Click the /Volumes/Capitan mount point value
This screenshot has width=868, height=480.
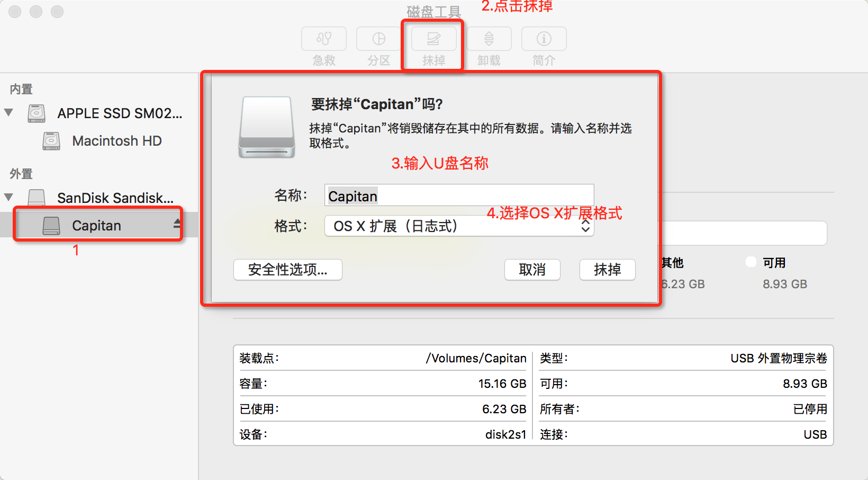[x=476, y=358]
